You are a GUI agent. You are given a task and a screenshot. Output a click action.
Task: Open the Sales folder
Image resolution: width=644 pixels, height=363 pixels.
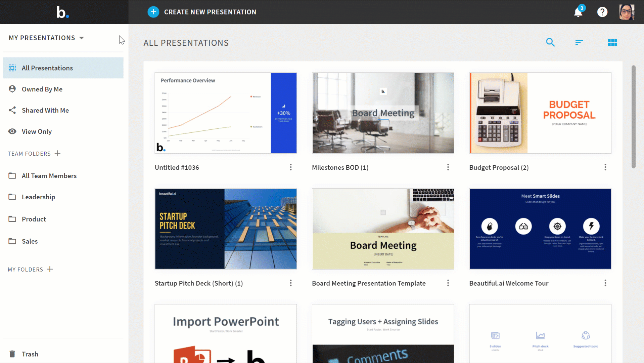(x=63, y=241)
